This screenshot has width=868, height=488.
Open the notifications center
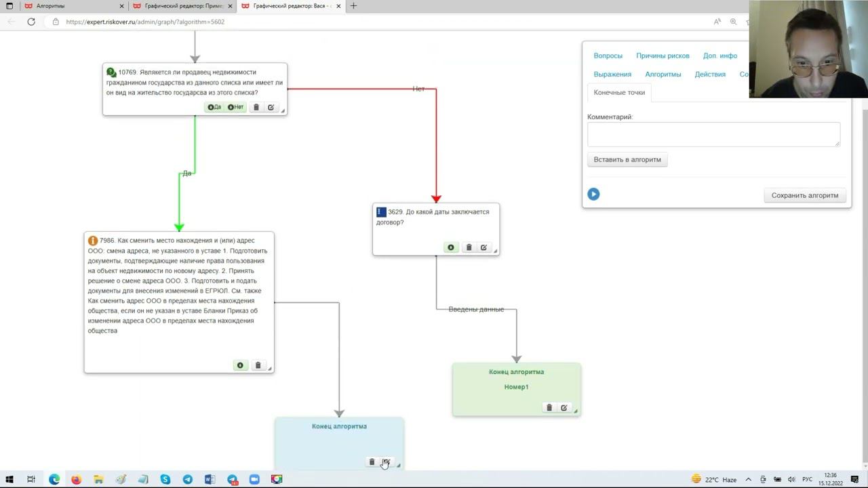click(x=855, y=479)
